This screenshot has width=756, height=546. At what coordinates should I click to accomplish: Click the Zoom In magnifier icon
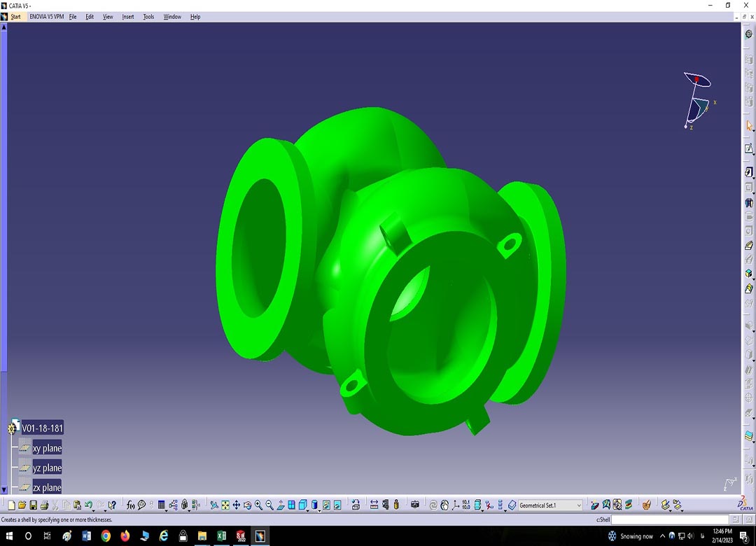[258, 505]
